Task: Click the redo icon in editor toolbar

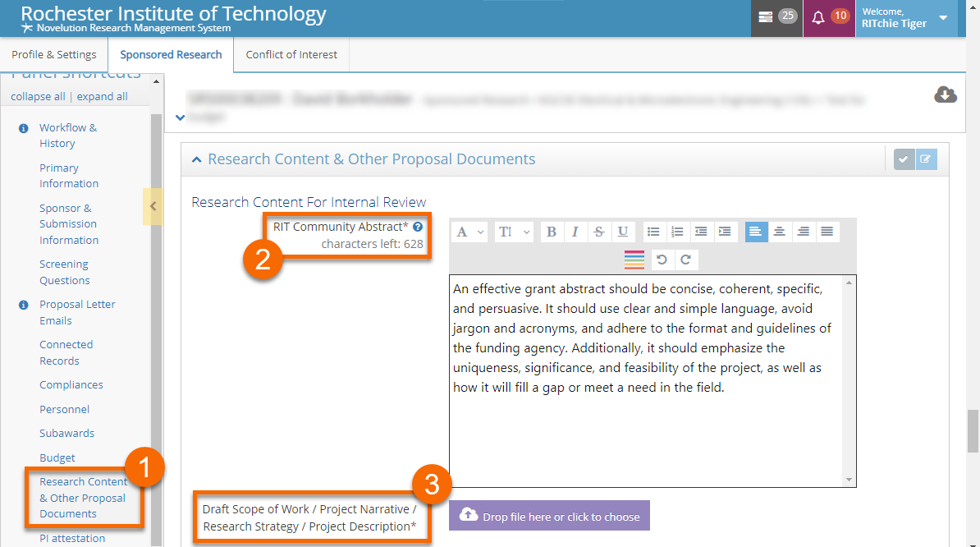Action: (685, 260)
